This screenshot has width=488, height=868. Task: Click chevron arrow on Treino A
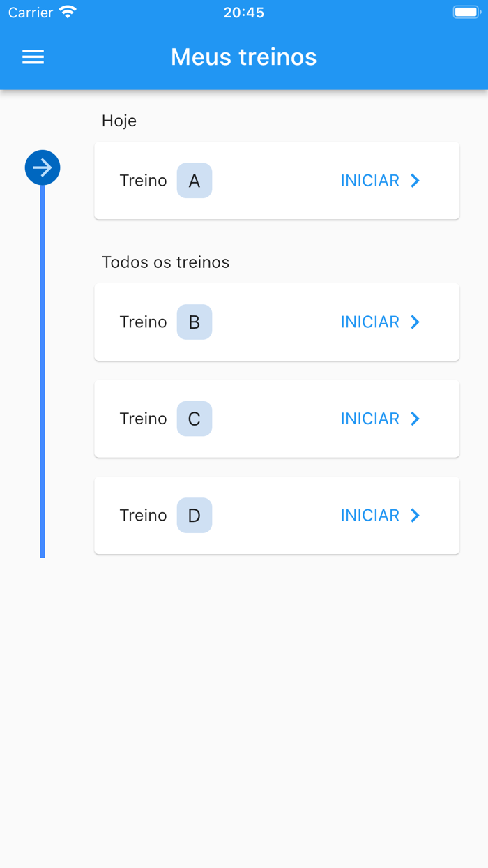[x=415, y=181]
